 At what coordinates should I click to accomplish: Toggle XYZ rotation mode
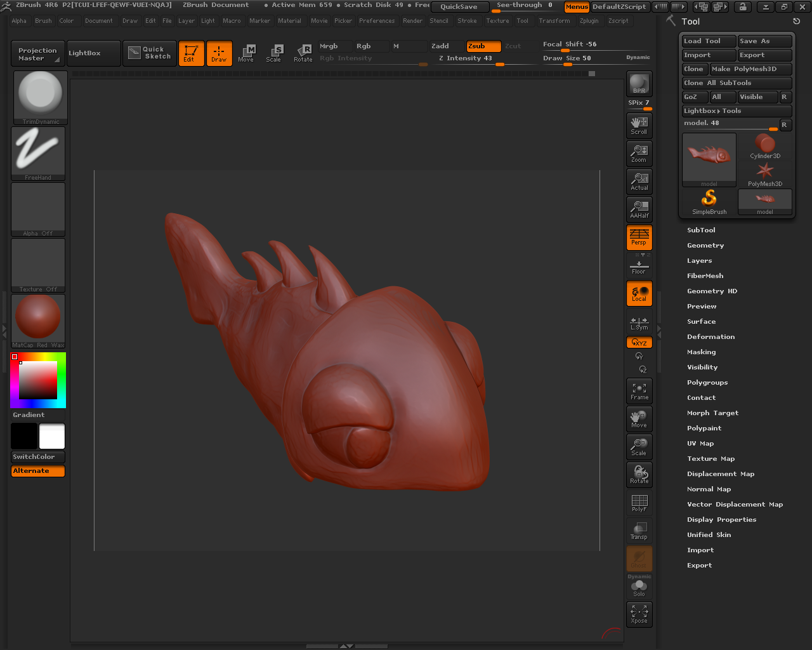(x=639, y=342)
